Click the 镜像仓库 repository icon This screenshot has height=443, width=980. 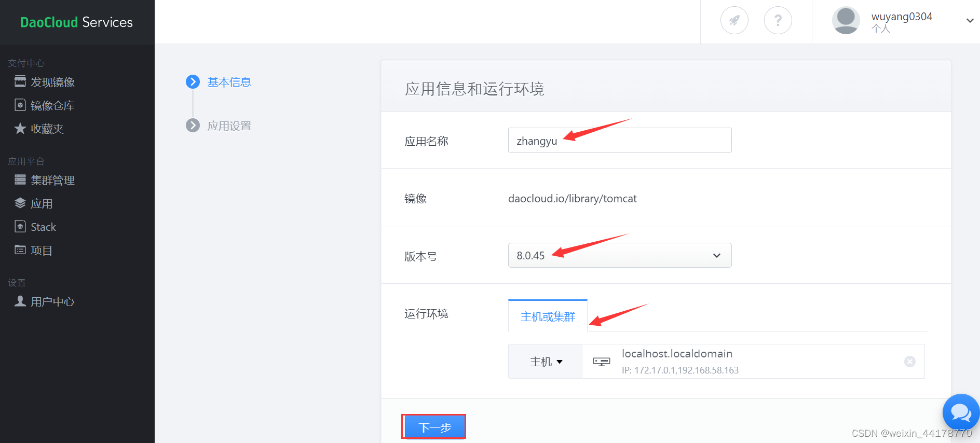pos(20,105)
